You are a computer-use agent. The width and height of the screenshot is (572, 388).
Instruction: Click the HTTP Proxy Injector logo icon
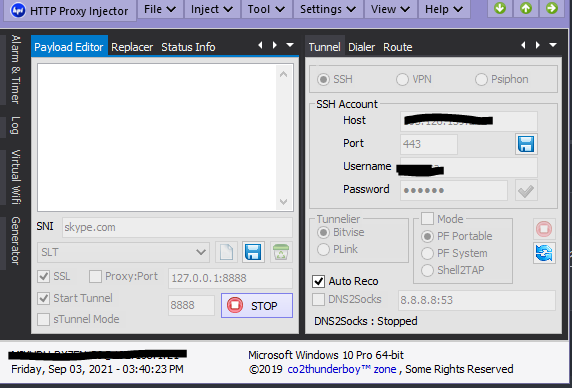(x=18, y=10)
